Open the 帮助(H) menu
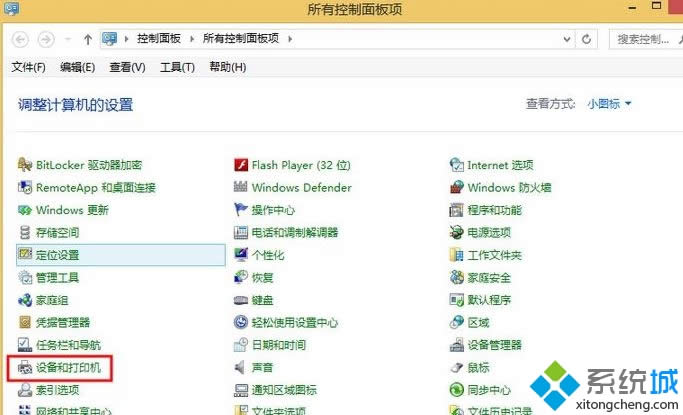Viewport: 683px width, 415px height. 227,67
